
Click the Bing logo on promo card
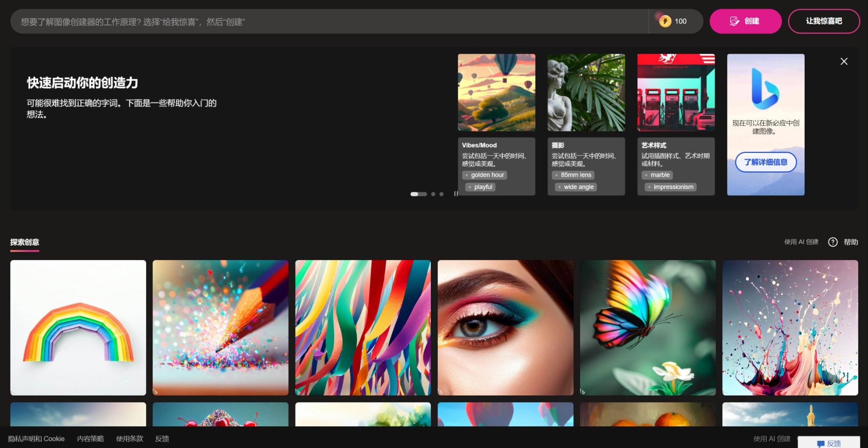[765, 89]
